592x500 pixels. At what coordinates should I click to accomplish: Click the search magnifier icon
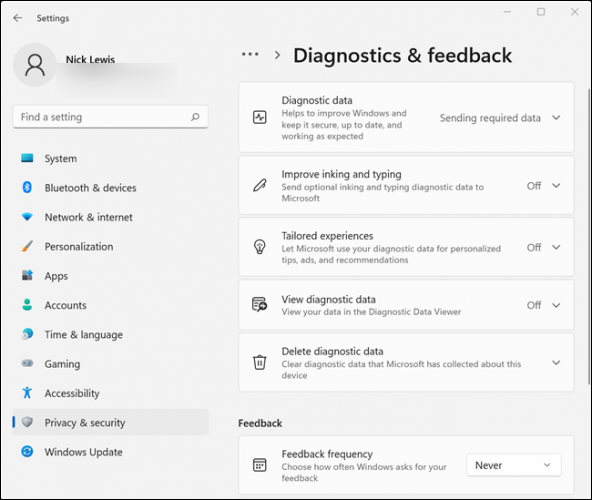tap(195, 117)
